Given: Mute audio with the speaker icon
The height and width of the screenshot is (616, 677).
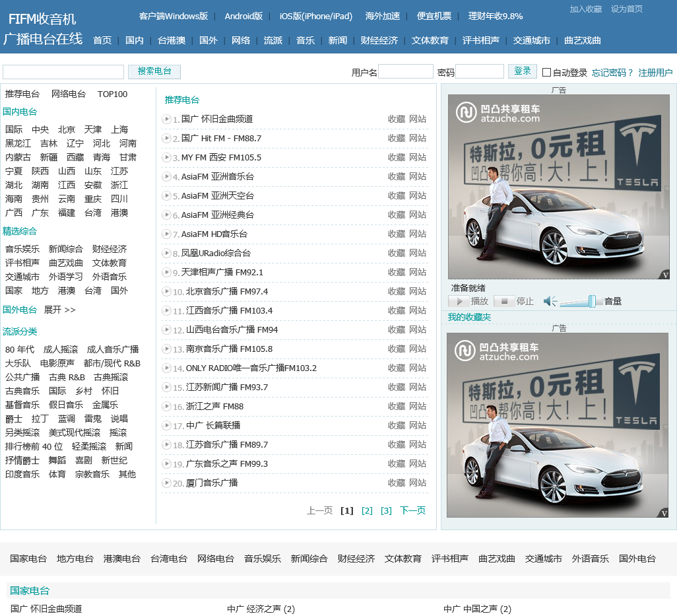Looking at the screenshot, I should [550, 301].
